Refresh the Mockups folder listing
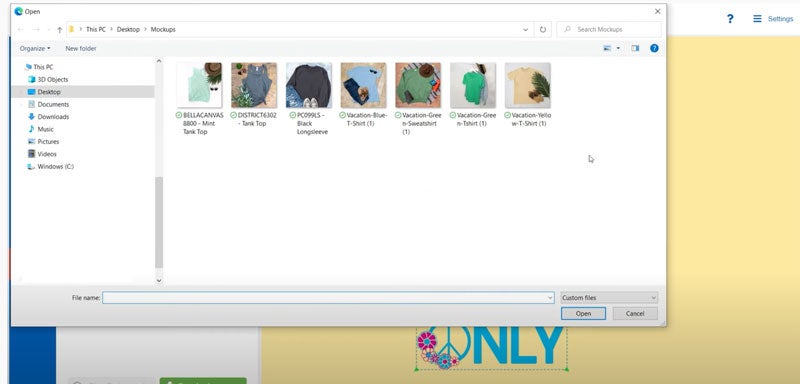 click(543, 30)
